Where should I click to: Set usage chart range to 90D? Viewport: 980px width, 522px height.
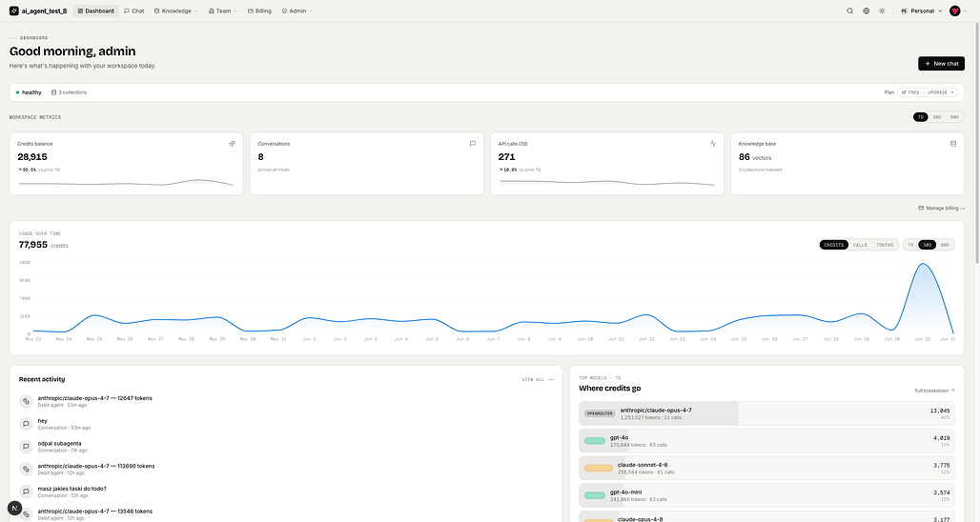[x=945, y=245]
